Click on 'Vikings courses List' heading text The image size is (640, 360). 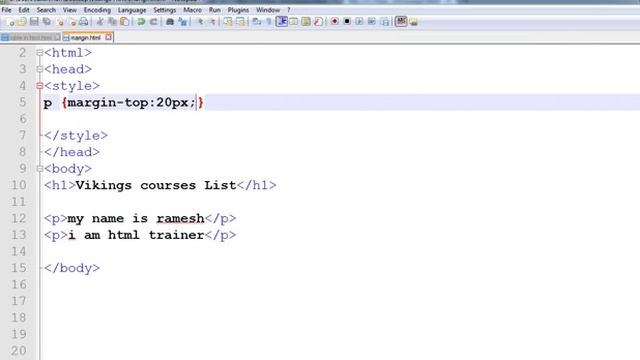tap(156, 185)
